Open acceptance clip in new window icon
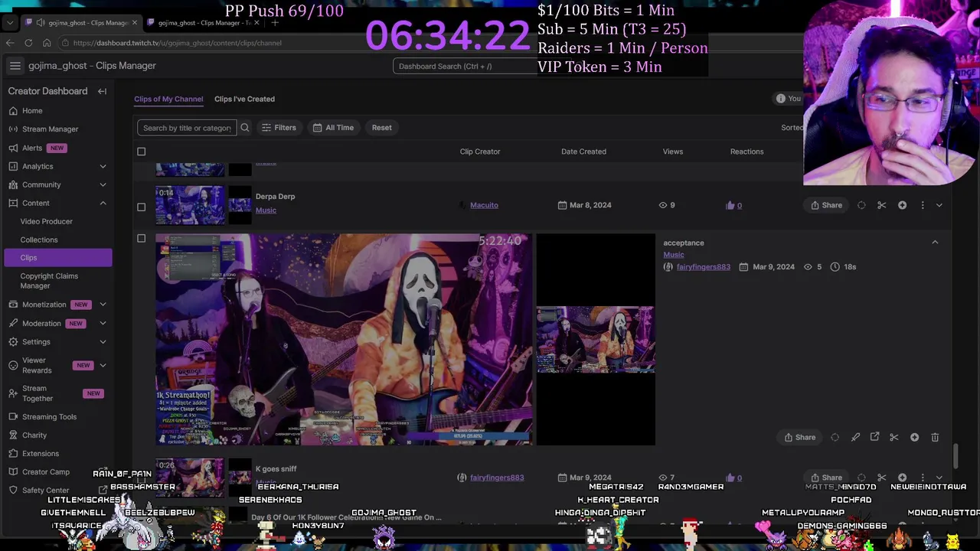 (874, 437)
